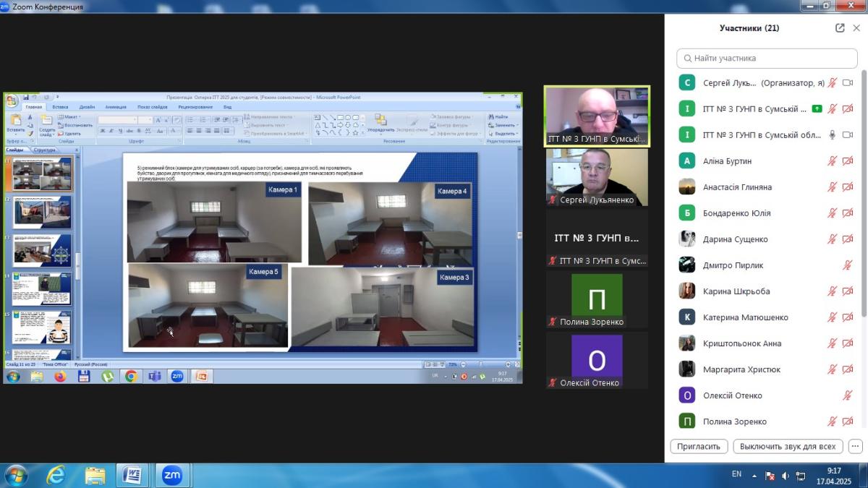868x488 pixels.
Task: Open Zoom from the Windows taskbar
Action: coord(171,475)
